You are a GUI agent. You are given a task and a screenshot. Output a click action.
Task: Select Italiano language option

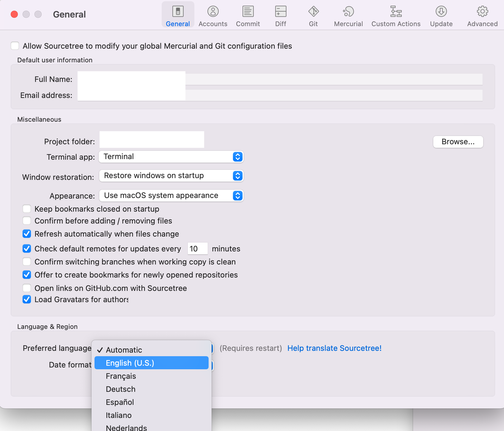[152, 415]
